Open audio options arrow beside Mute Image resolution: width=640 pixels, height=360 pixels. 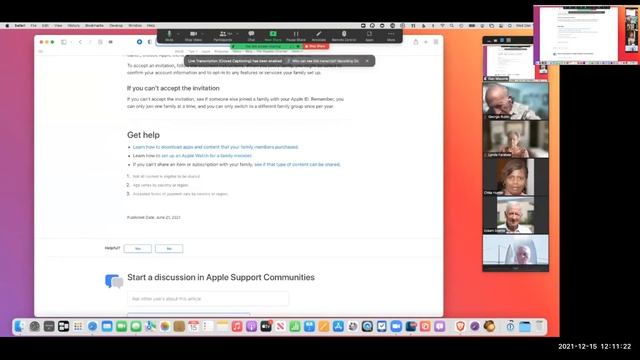178,34
